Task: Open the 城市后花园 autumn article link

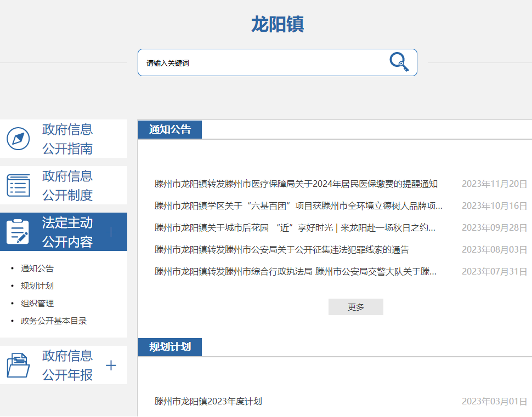Action: tap(295, 228)
